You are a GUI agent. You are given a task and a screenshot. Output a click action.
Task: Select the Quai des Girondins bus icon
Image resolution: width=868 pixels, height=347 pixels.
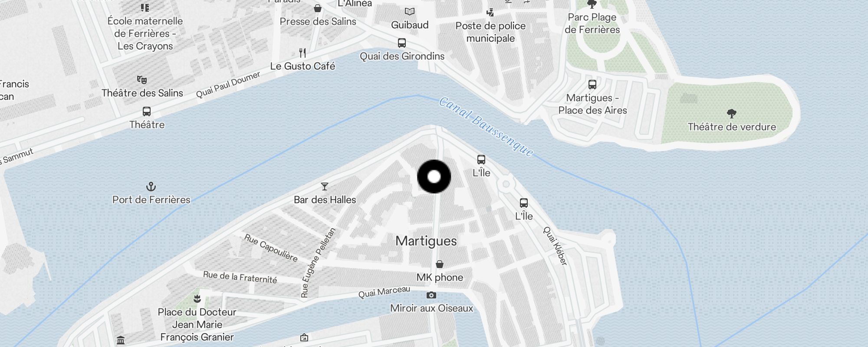click(x=402, y=43)
